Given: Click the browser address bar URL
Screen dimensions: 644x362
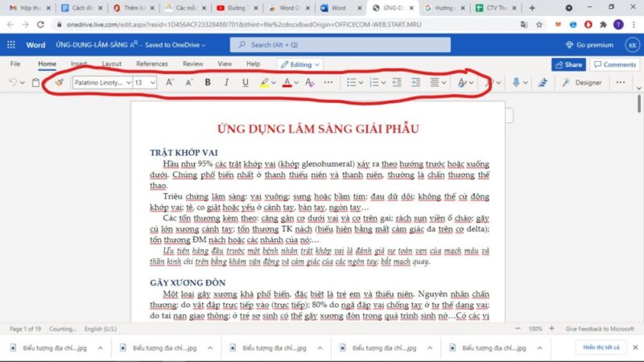Looking at the screenshot, I should click(244, 25).
